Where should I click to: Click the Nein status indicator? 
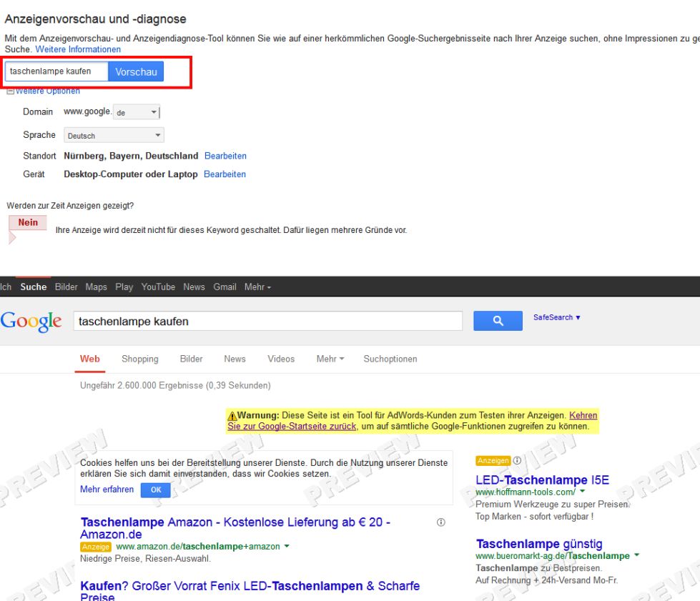click(x=28, y=222)
